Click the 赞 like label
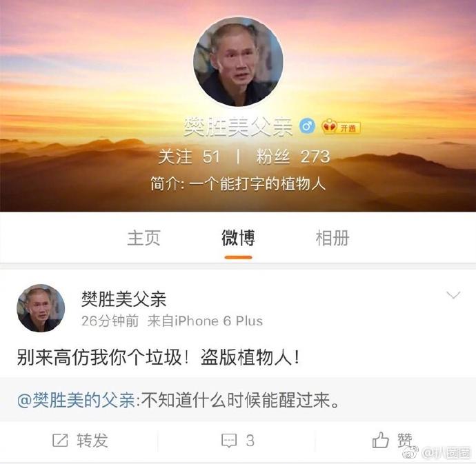Viewport: 476px width, 464px height. 405,441
